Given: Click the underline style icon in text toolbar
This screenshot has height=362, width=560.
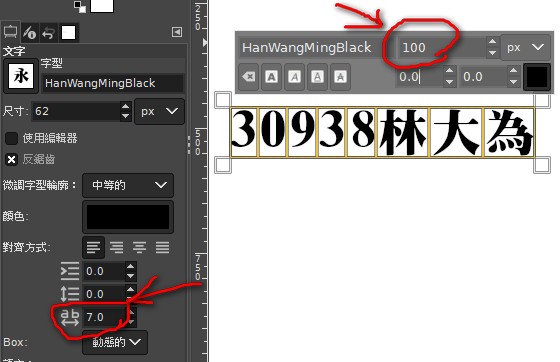Looking at the screenshot, I should coord(317,76).
